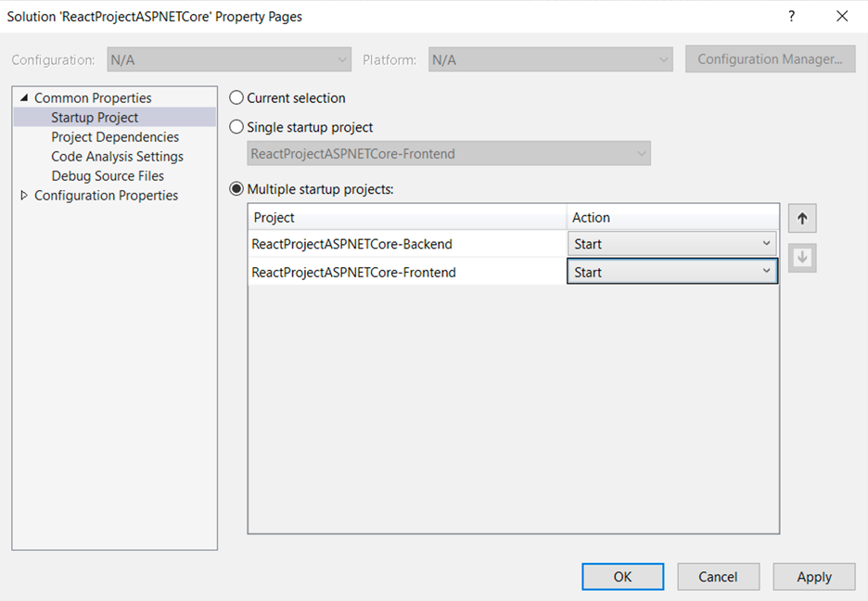Click the help question mark icon
Viewport: 868px width, 601px height.
pos(791,17)
